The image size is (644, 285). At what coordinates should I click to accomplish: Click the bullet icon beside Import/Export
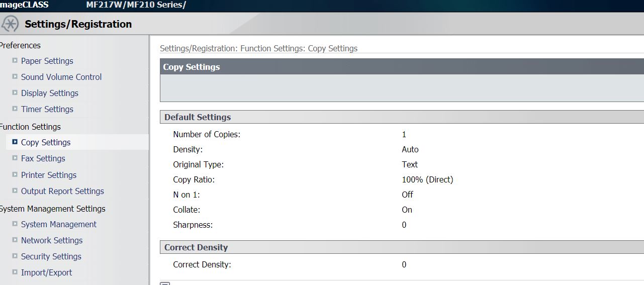pyautogui.click(x=15, y=272)
